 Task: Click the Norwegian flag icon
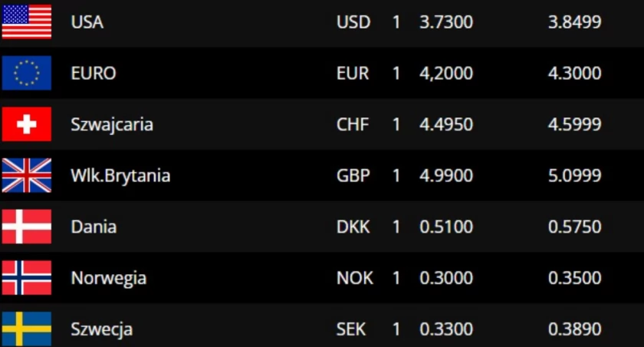[x=27, y=277]
